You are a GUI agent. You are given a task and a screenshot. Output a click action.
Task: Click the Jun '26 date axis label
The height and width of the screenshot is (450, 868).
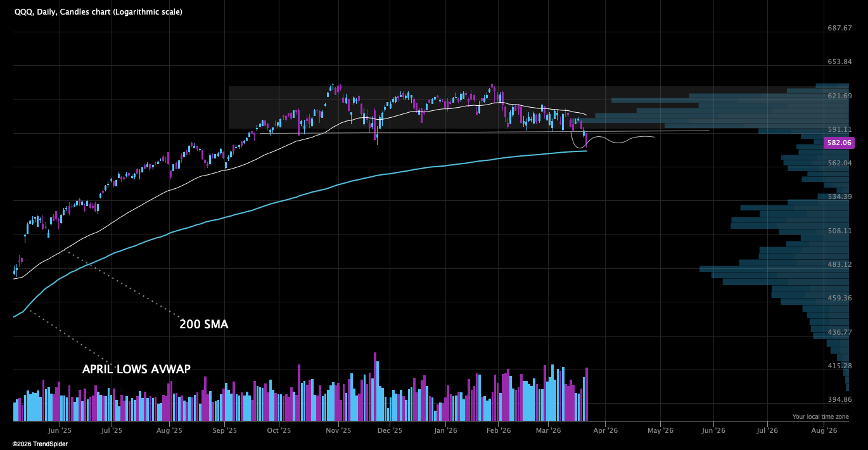point(713,430)
